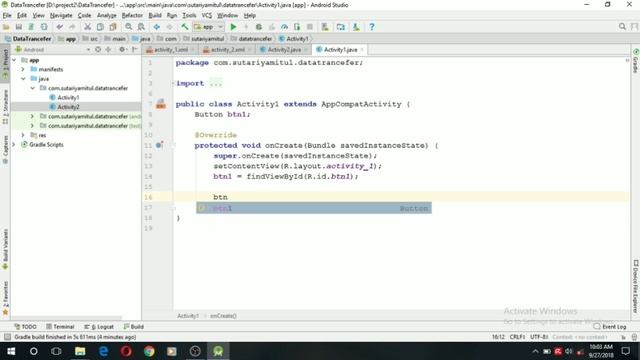
Task: Open the File menu
Action: (x=7, y=16)
